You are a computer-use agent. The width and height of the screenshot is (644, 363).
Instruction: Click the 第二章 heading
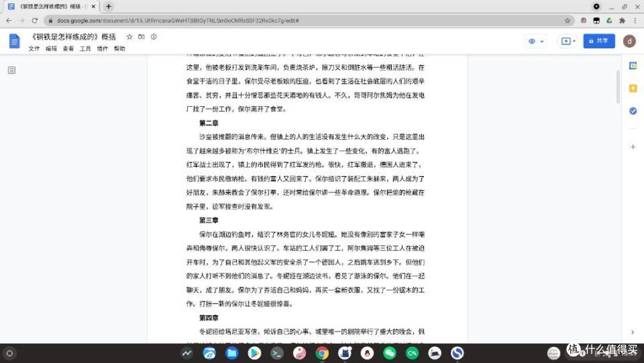point(209,123)
